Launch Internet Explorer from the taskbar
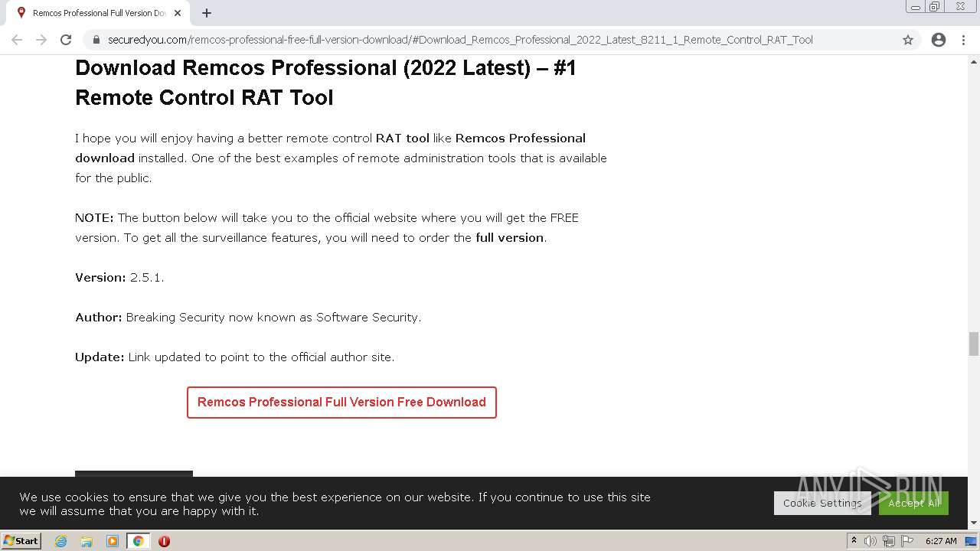This screenshot has height=551, width=980. pos(61,541)
